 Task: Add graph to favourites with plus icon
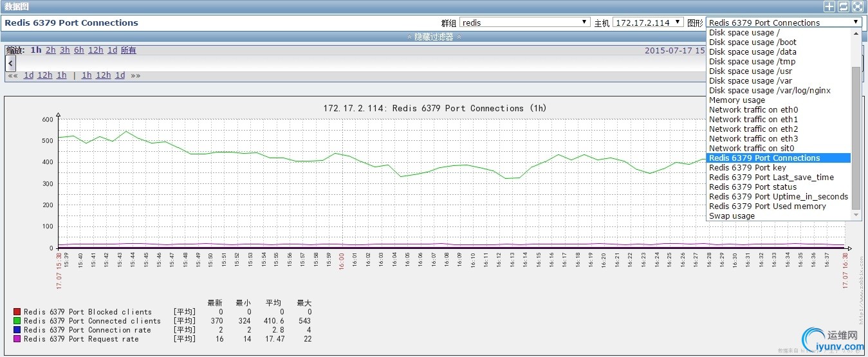coord(829,6)
